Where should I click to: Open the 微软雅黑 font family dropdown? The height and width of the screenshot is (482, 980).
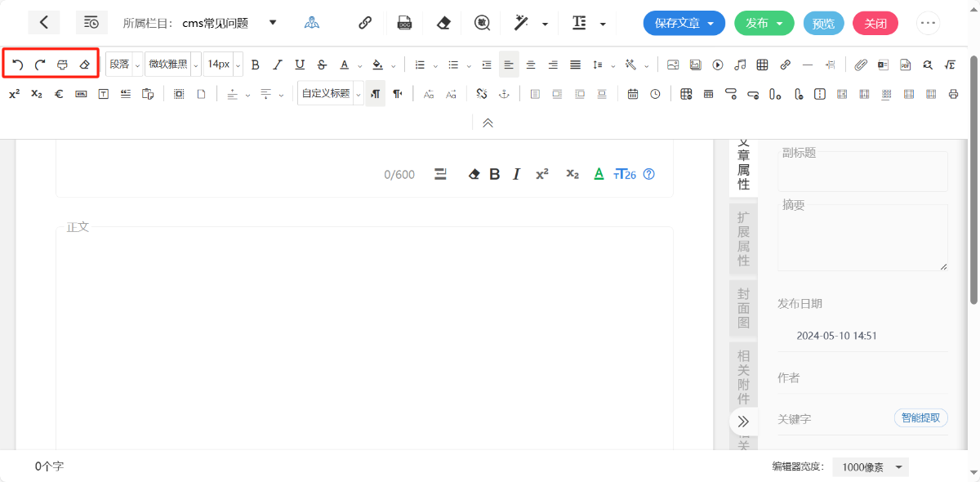point(172,65)
